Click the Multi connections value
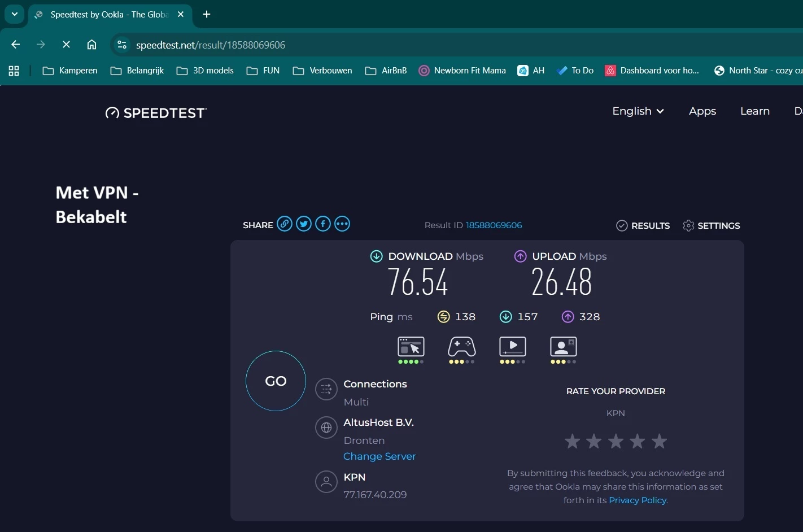Image resolution: width=803 pixels, height=532 pixels. (x=356, y=402)
